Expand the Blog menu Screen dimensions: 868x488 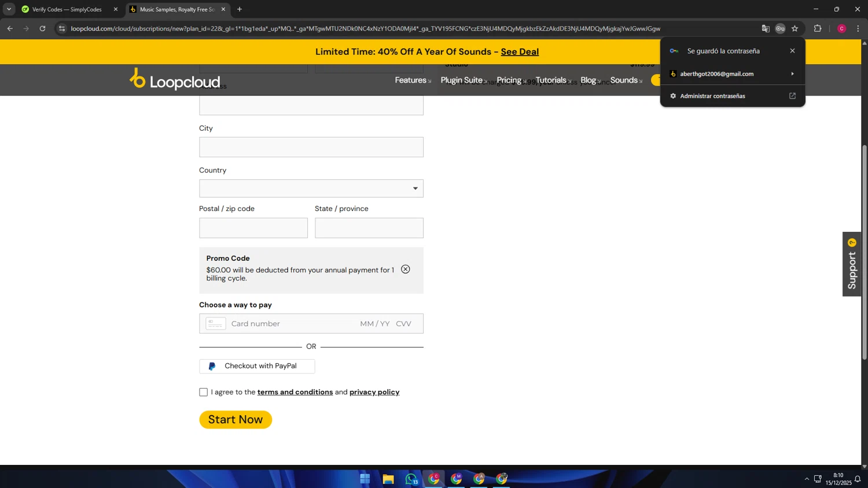coord(591,80)
